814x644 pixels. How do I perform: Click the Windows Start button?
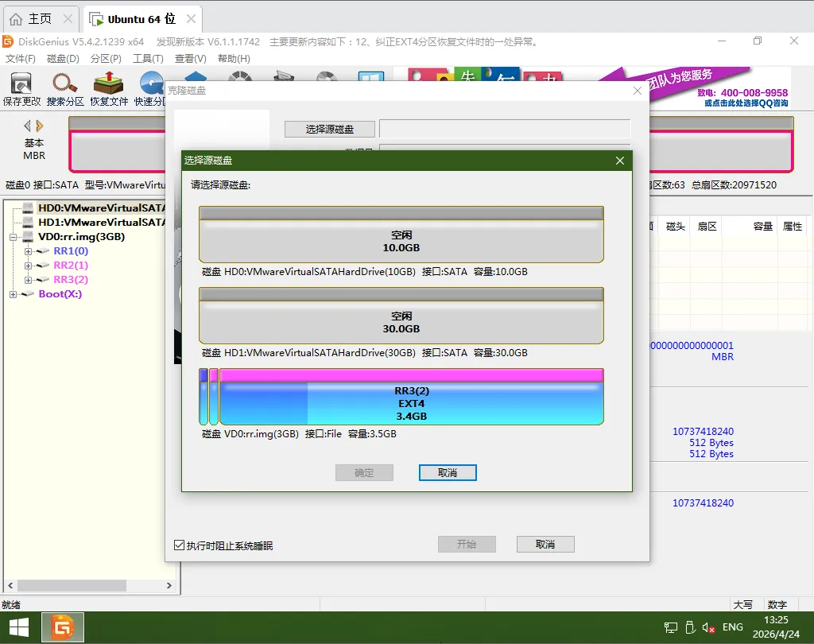(x=19, y=627)
